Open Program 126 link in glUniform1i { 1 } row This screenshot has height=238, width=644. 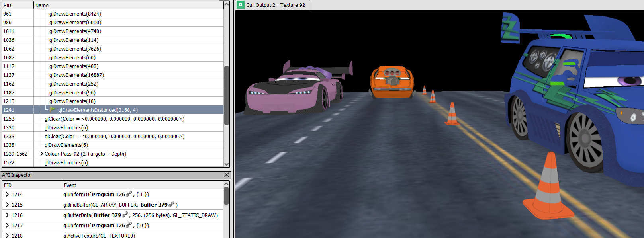point(108,194)
